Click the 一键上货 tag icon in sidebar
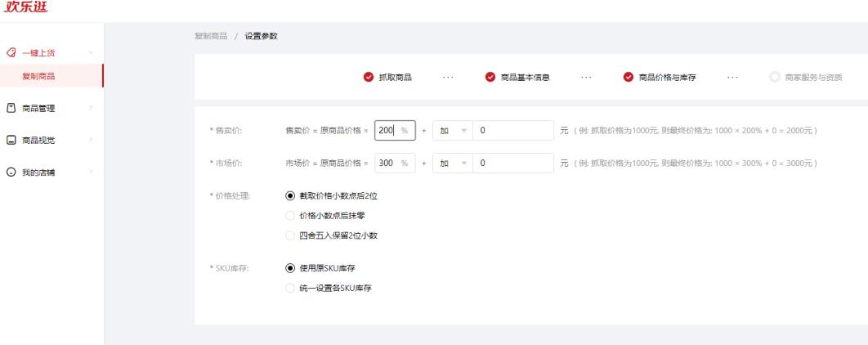 pos(11,53)
